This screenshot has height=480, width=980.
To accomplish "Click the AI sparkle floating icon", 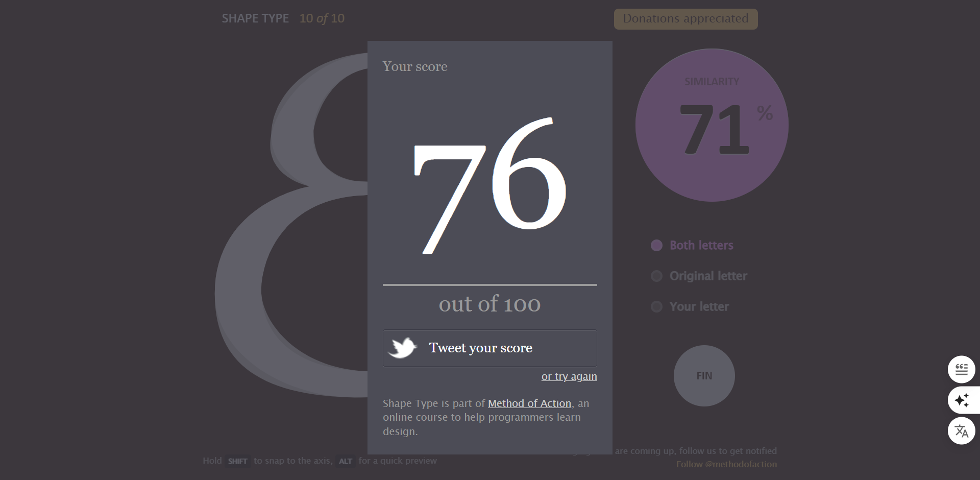I will (x=961, y=400).
